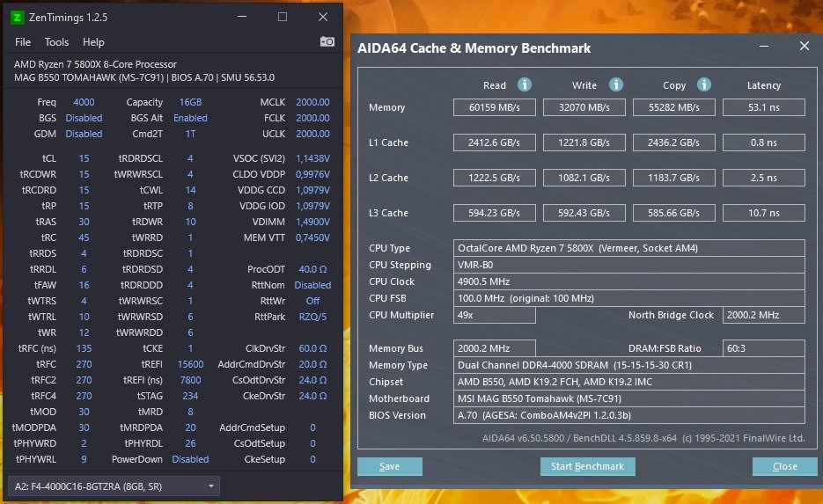Click Chipset field AMD B550
This screenshot has height=504, width=823.
coord(628,382)
